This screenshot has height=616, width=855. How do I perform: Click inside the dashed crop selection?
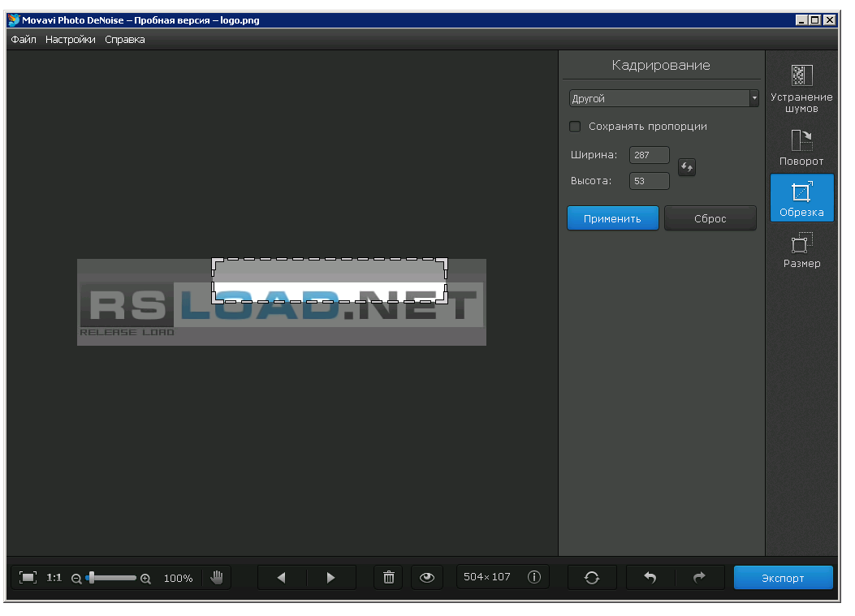(330, 281)
